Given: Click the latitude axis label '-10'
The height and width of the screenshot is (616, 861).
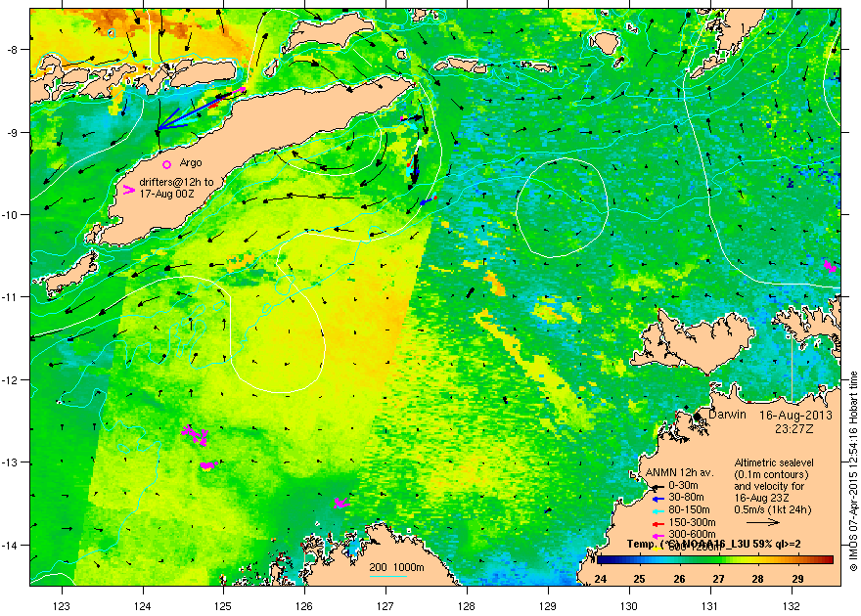Looking at the screenshot, I should (x=12, y=214).
